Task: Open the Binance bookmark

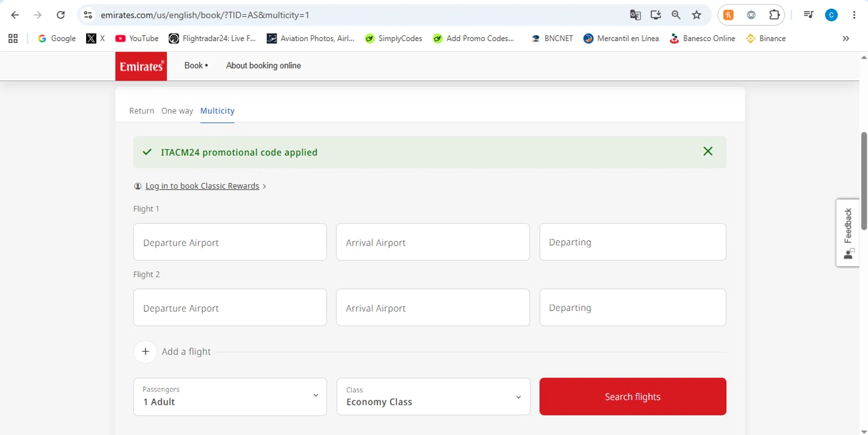Action: pos(766,38)
